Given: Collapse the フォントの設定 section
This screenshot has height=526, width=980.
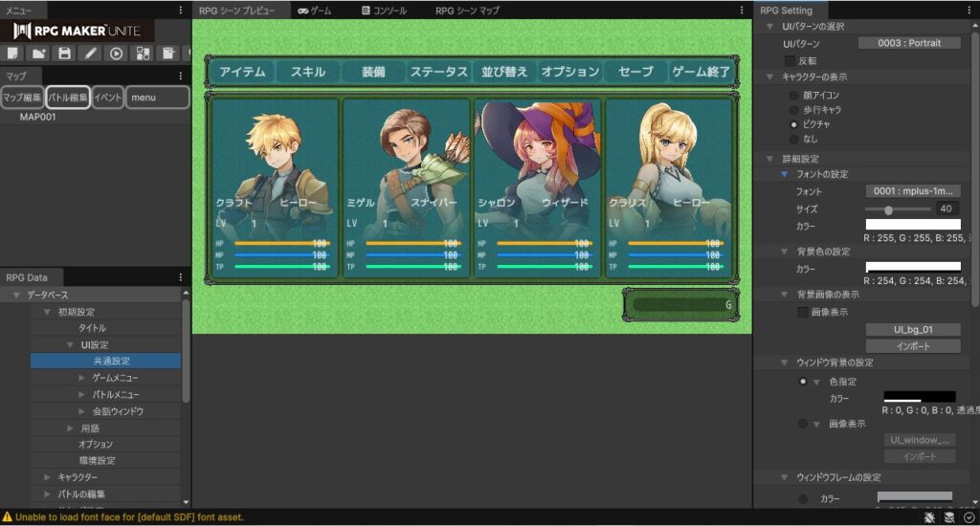Looking at the screenshot, I should 785,174.
